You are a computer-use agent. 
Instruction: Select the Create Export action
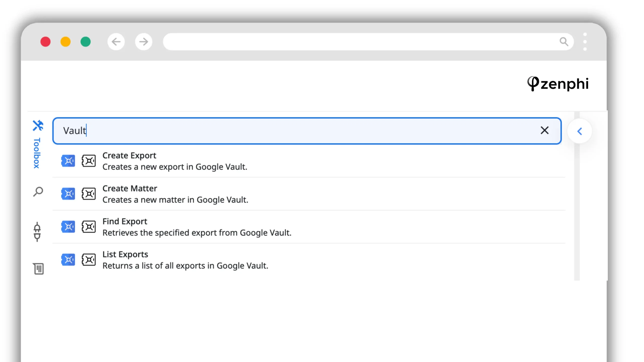coord(309,161)
